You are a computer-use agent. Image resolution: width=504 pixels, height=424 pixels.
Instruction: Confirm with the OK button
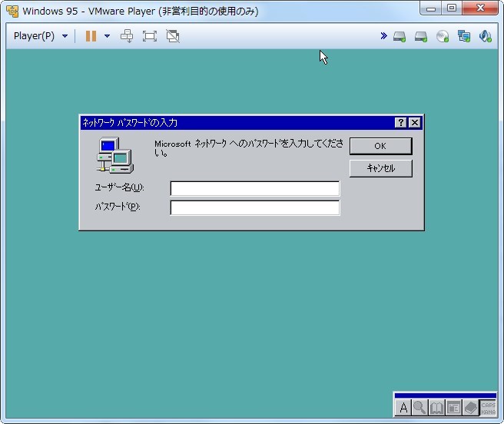(380, 146)
